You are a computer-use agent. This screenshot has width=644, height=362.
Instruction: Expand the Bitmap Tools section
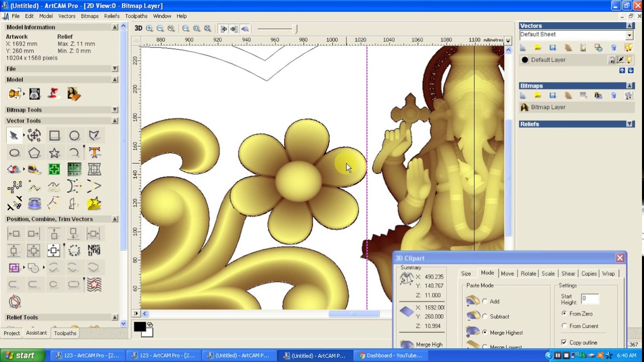[x=115, y=110]
